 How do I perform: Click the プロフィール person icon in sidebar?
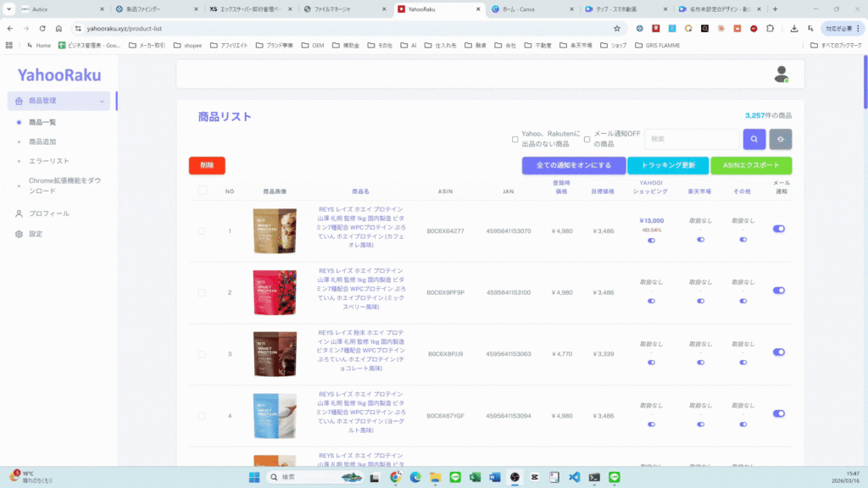pos(19,213)
